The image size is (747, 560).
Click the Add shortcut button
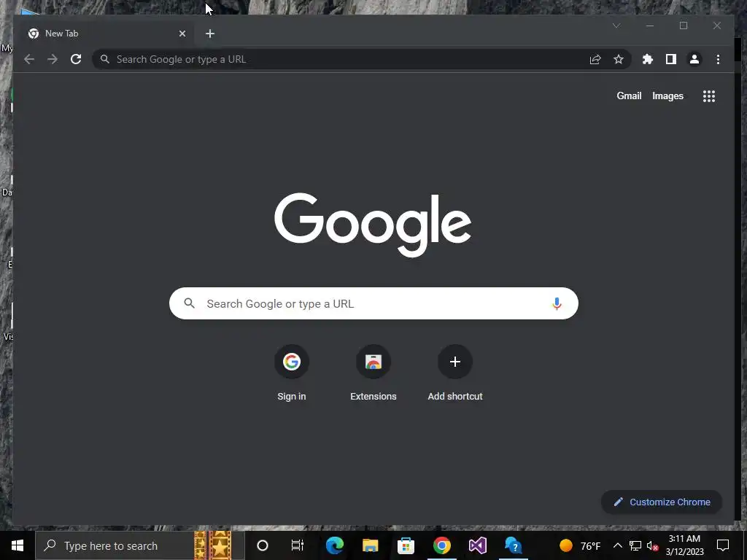(x=455, y=373)
